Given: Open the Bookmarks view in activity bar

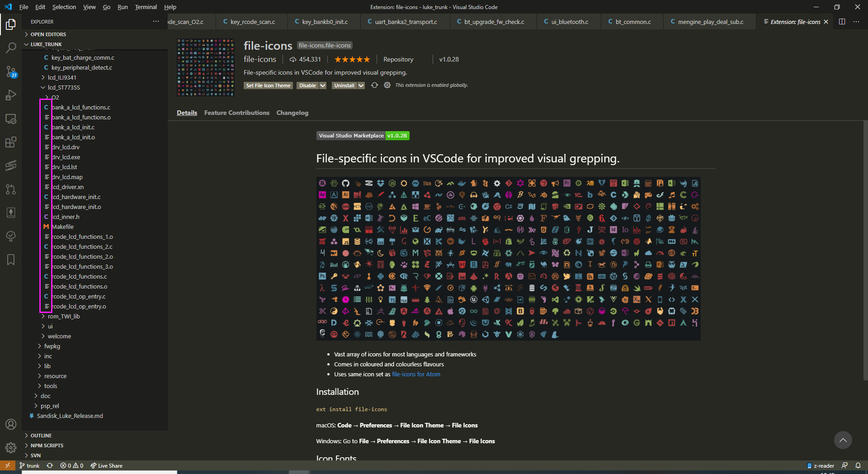Looking at the screenshot, I should (x=11, y=260).
